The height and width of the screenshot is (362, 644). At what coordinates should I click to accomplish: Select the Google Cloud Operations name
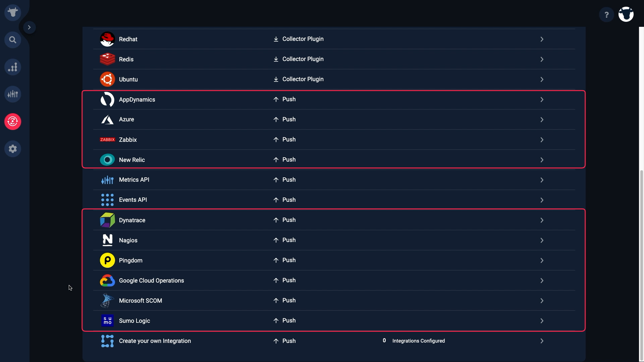point(151,281)
